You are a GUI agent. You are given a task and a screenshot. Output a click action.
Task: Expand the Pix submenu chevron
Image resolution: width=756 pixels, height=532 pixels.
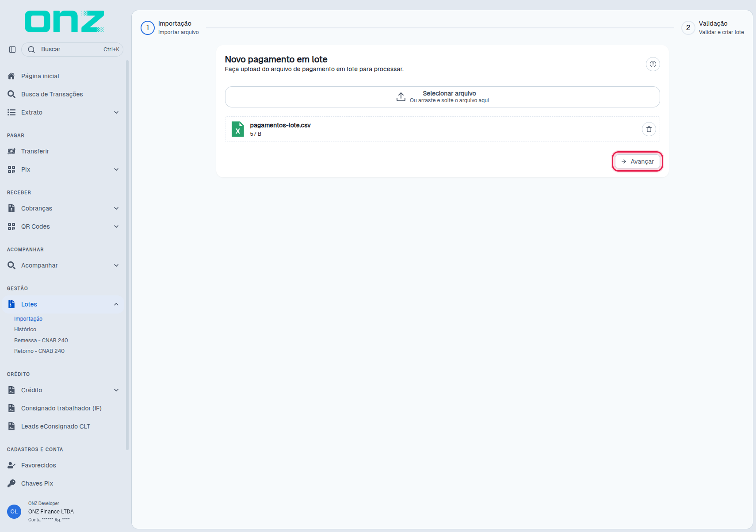click(116, 169)
